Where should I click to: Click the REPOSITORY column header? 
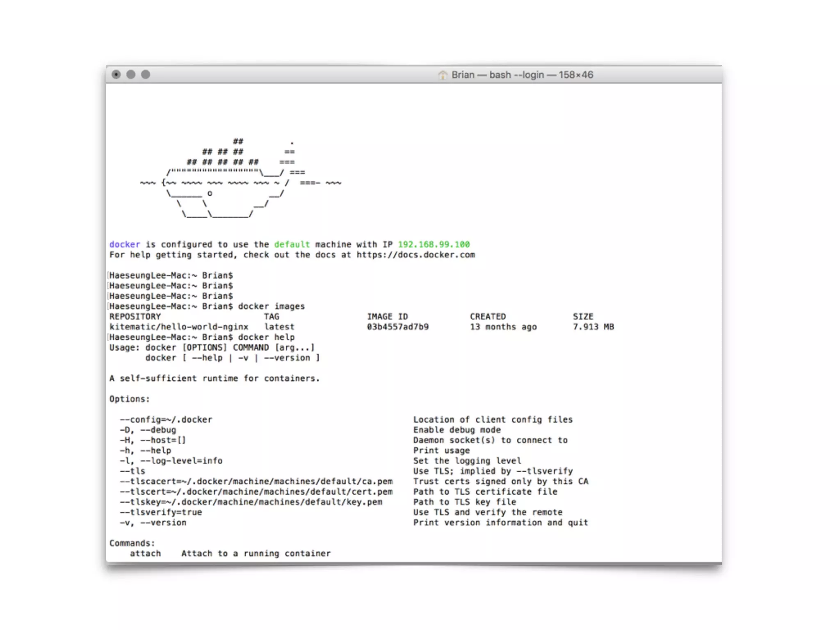coord(135,317)
